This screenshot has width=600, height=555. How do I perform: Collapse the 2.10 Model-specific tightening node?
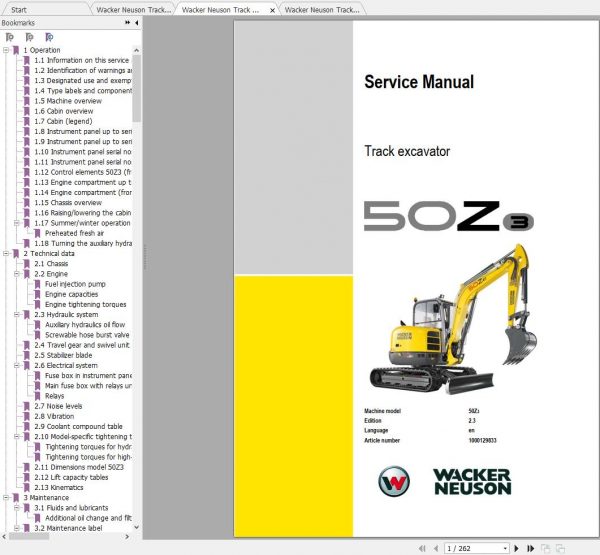pos(16,437)
